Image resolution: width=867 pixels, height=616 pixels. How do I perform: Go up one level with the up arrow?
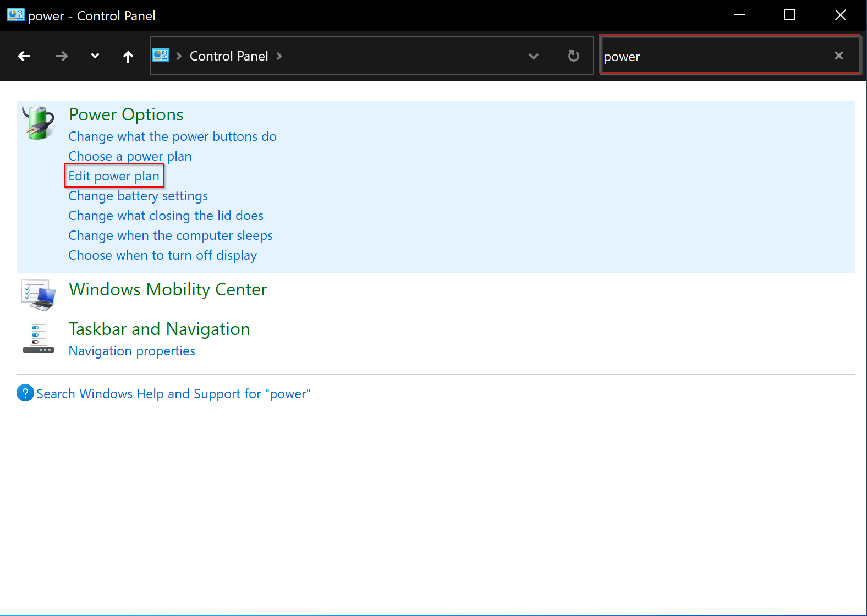128,57
